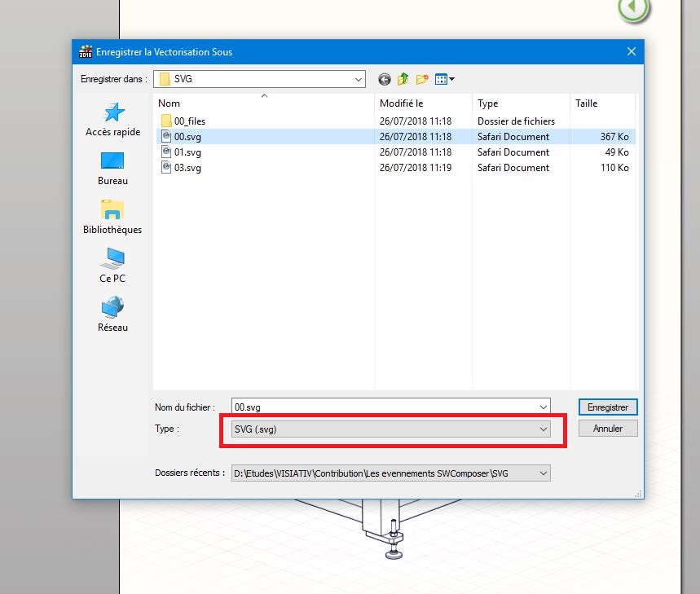
Task: Click the 00.svg file icon
Action: (x=166, y=136)
